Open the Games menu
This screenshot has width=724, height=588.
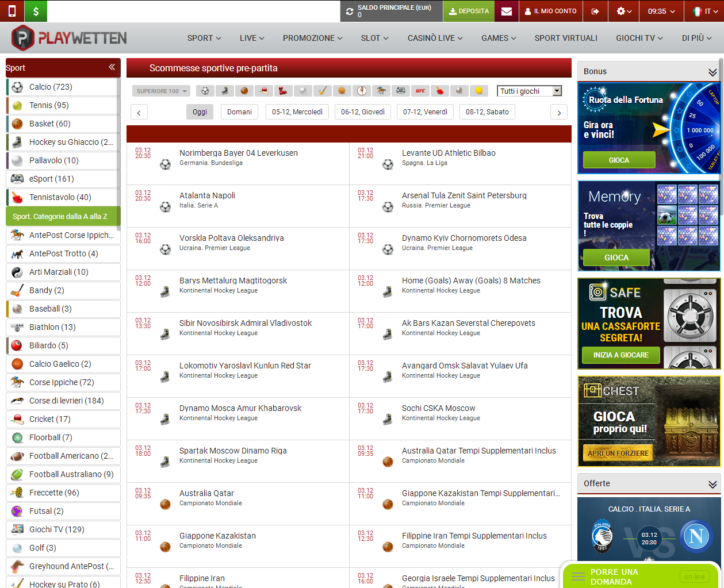(499, 38)
